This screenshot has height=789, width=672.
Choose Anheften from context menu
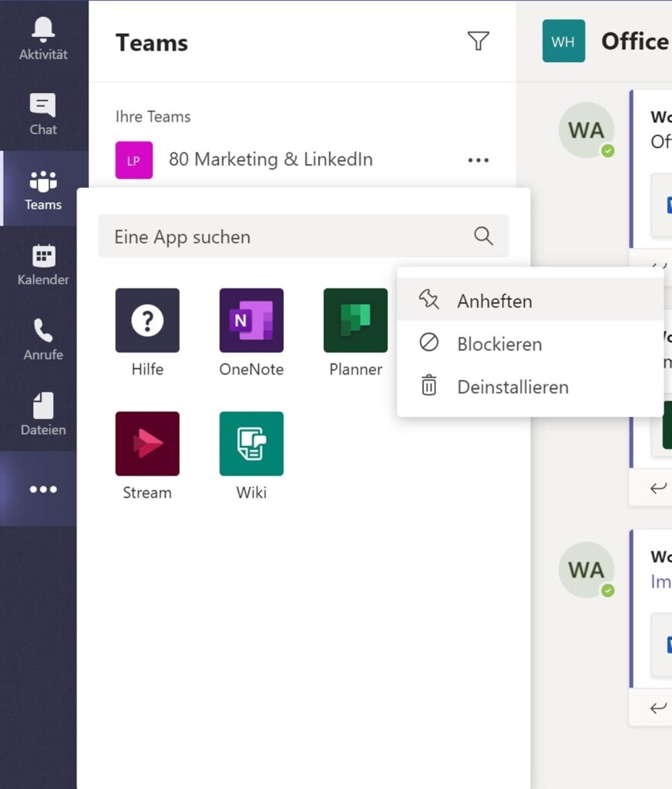[530, 301]
